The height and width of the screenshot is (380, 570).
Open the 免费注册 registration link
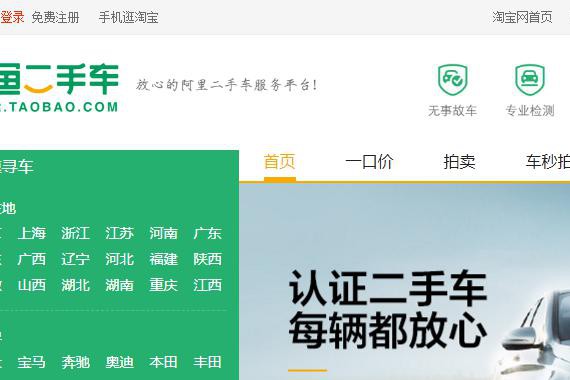tap(56, 17)
